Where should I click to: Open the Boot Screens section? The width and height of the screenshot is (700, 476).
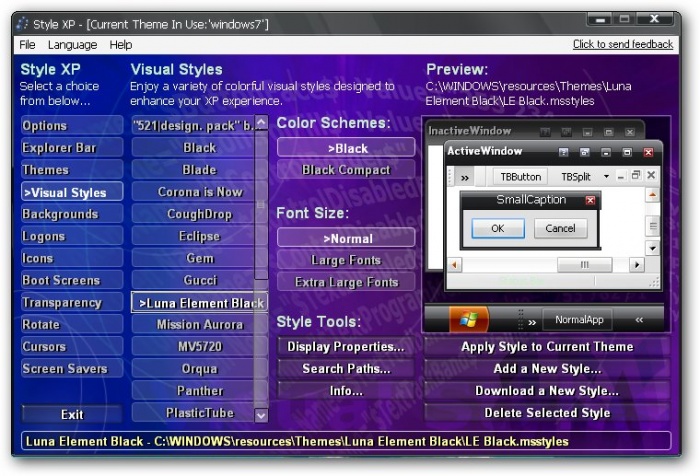(72, 280)
